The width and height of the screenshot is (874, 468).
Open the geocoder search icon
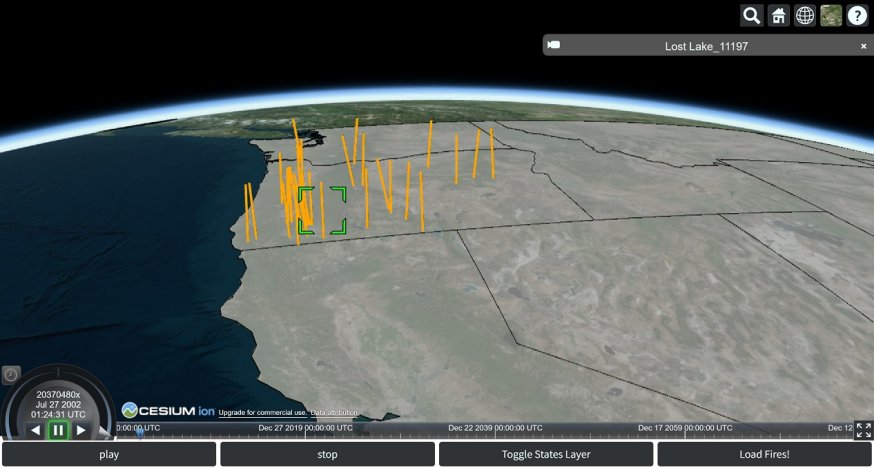(751, 15)
